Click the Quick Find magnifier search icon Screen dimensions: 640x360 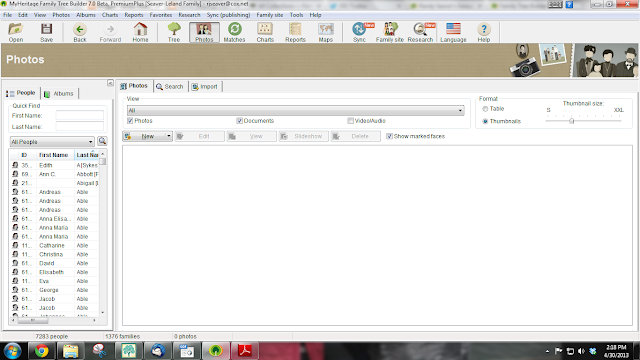pos(102,141)
